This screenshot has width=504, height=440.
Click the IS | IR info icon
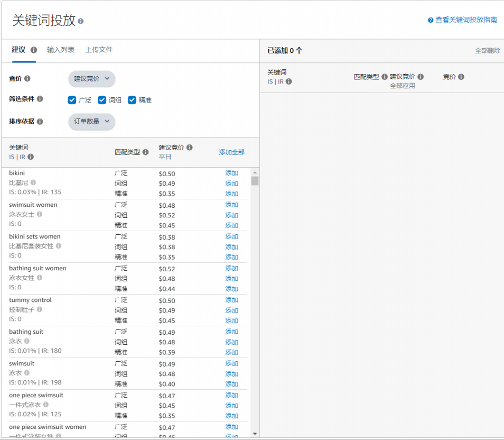coord(31,156)
